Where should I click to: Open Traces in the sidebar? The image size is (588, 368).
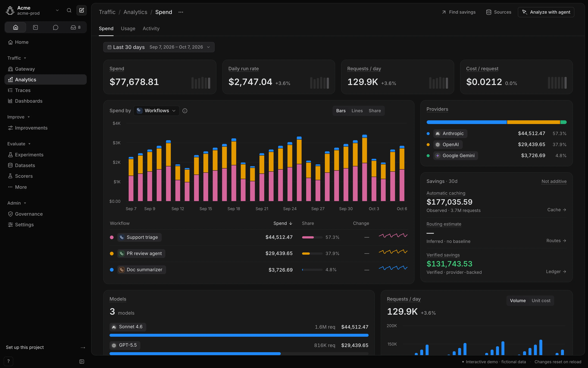[45, 90]
